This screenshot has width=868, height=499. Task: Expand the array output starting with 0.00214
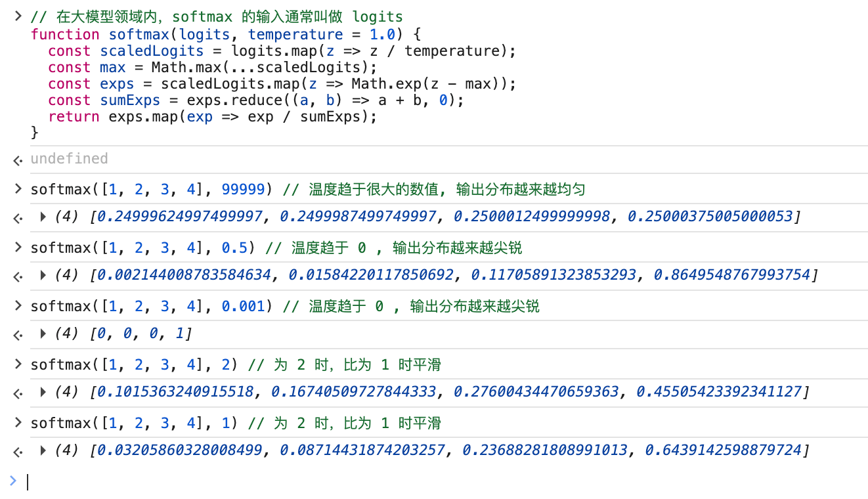(43, 275)
